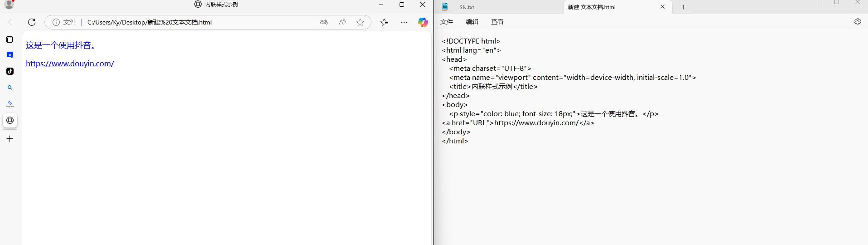Image resolution: width=868 pixels, height=245 pixels.
Task: Click the </html> closing line
Action: pos(455,141)
